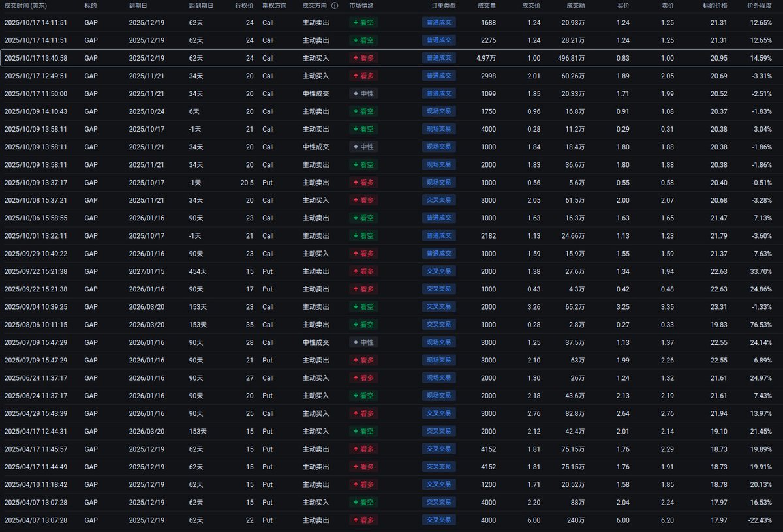Screen dimensions: 783x532
Task: Click the amount cell 82.8万
Action: click(x=575, y=413)
